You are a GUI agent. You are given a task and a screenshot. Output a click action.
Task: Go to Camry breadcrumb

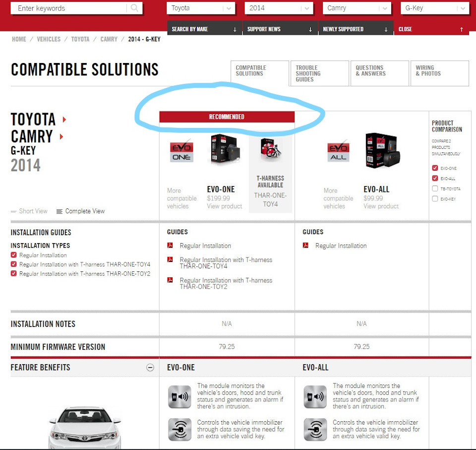tap(109, 39)
